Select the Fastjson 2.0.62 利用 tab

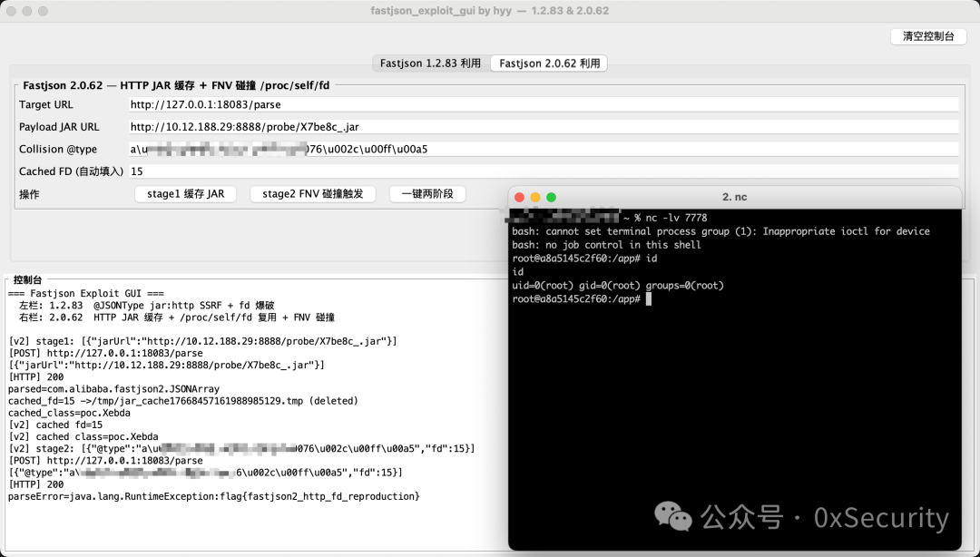(549, 64)
